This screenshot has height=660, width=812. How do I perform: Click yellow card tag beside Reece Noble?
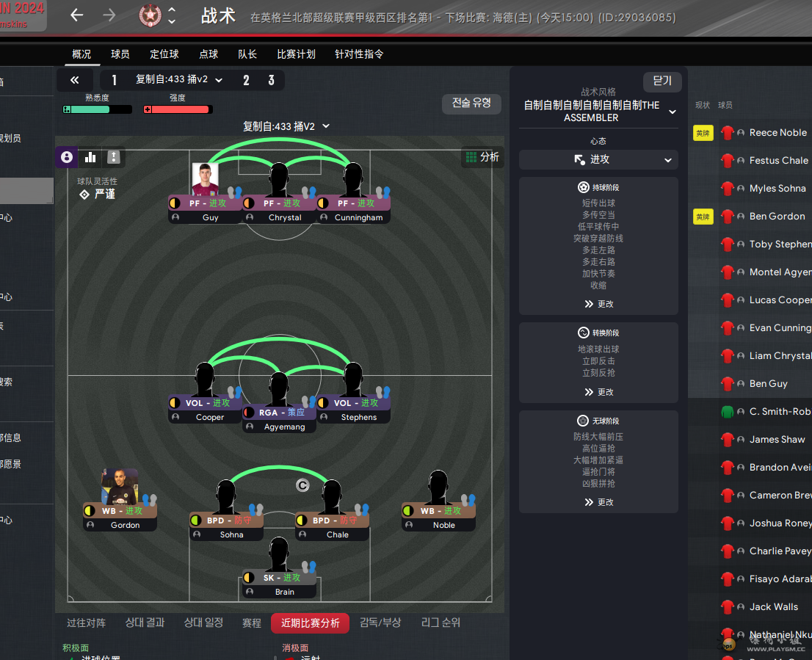703,133
